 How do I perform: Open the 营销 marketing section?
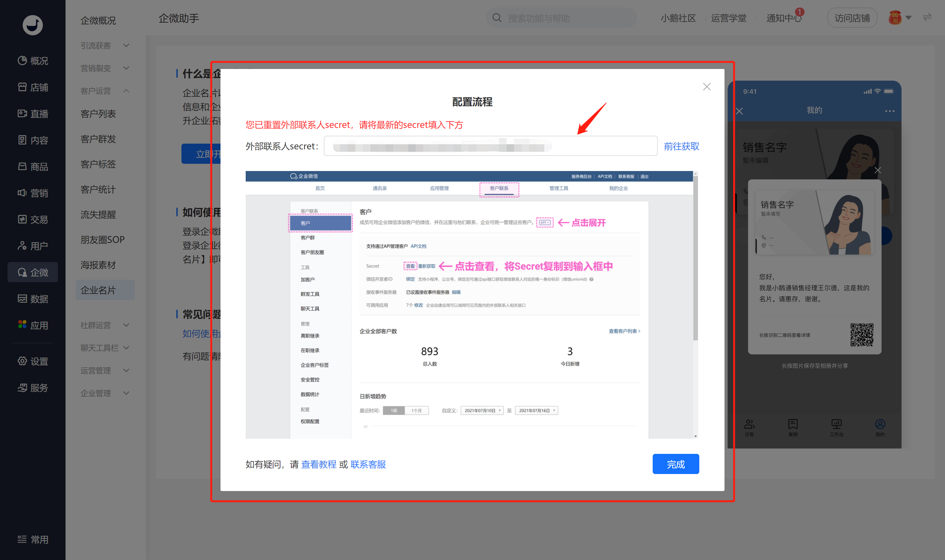click(x=33, y=193)
